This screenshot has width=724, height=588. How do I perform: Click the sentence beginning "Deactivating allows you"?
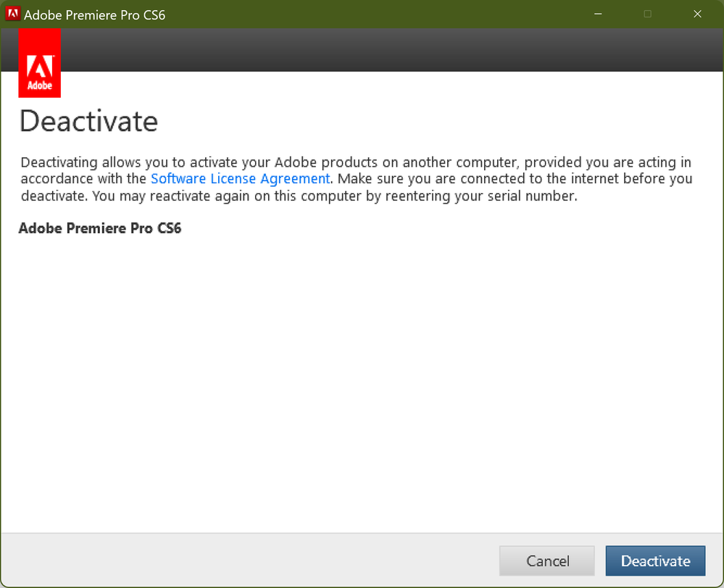tap(217, 161)
